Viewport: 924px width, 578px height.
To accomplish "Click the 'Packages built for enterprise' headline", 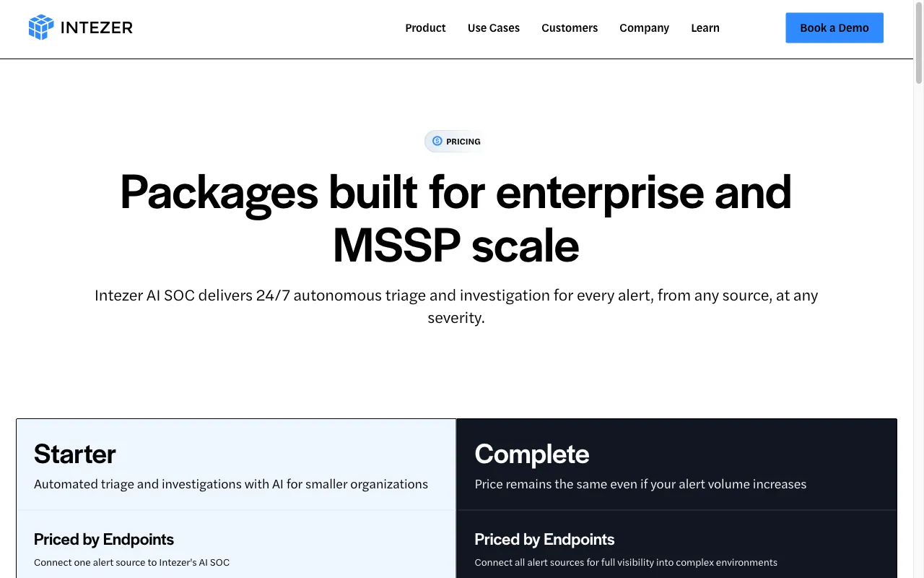I will [456, 219].
